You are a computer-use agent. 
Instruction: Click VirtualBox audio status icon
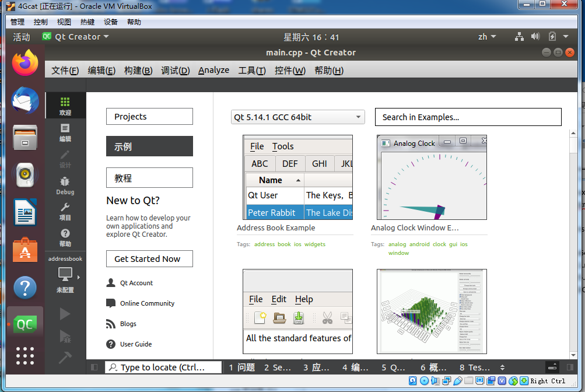pyautogui.click(x=435, y=381)
